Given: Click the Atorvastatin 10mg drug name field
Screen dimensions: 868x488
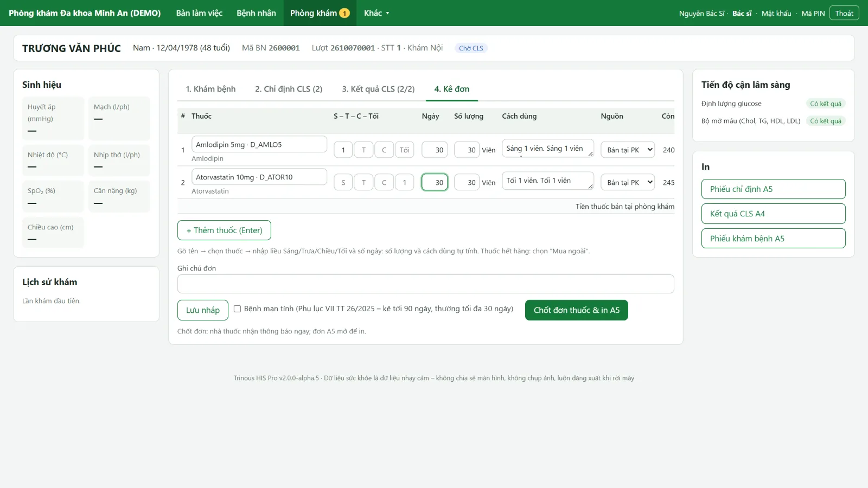Looking at the screenshot, I should (x=259, y=177).
